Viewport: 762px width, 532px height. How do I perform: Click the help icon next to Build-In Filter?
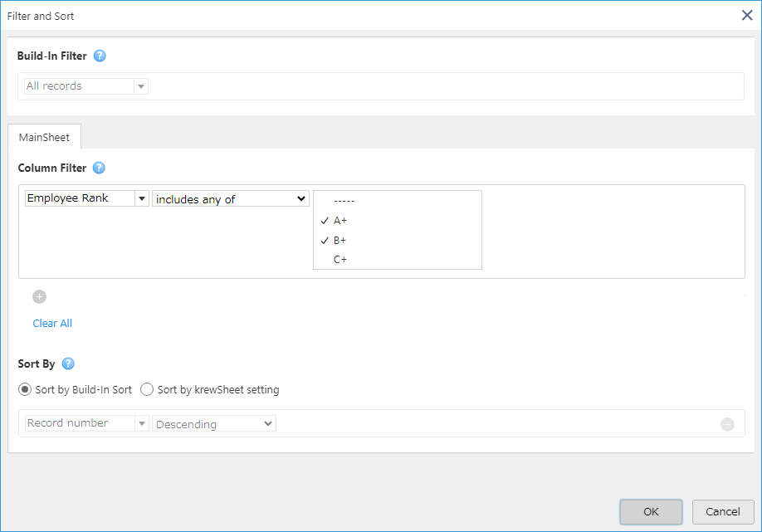pyautogui.click(x=100, y=56)
